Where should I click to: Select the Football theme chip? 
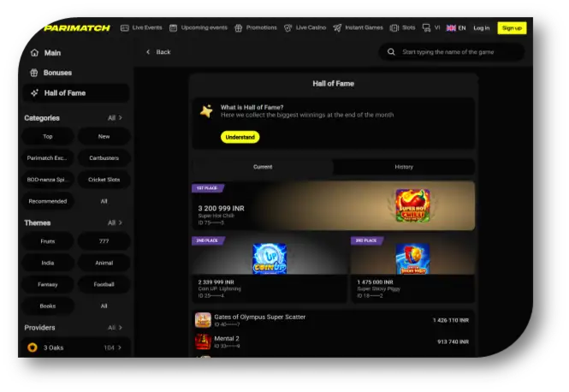point(104,284)
